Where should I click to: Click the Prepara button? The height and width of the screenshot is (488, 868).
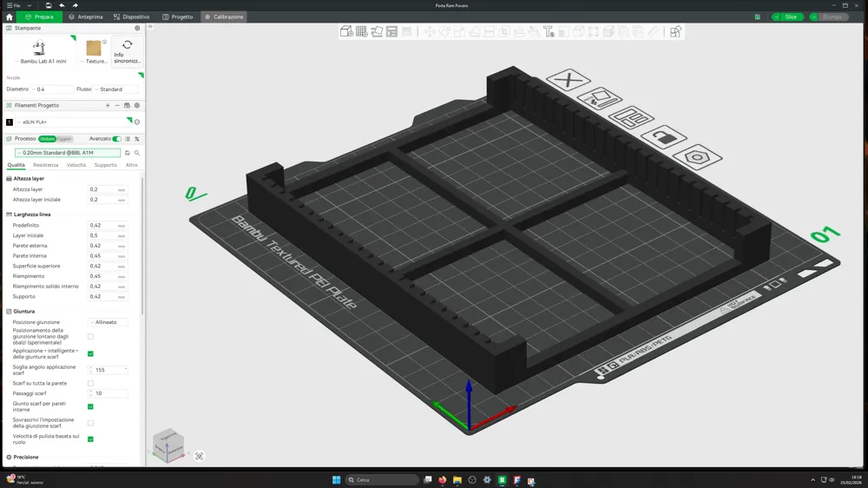pyautogui.click(x=39, y=17)
